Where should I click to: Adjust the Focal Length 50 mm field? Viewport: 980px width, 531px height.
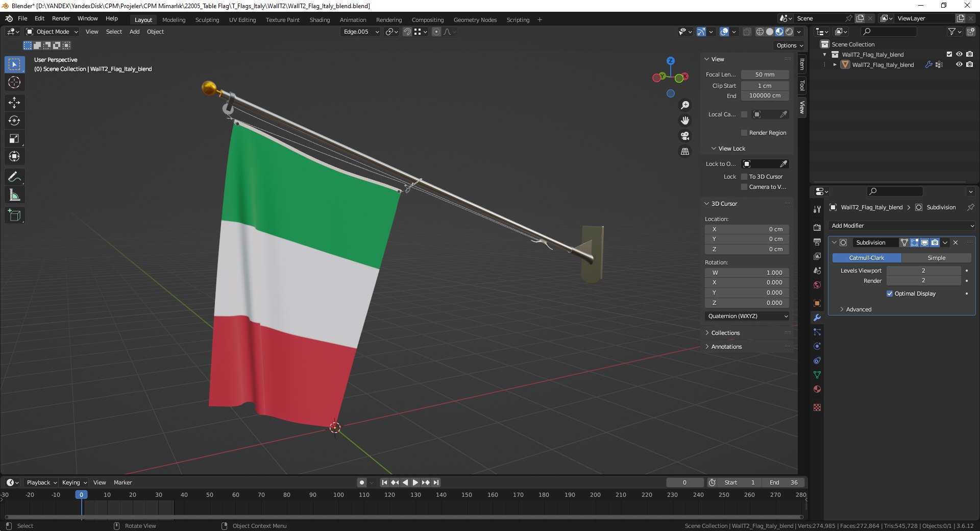point(765,75)
